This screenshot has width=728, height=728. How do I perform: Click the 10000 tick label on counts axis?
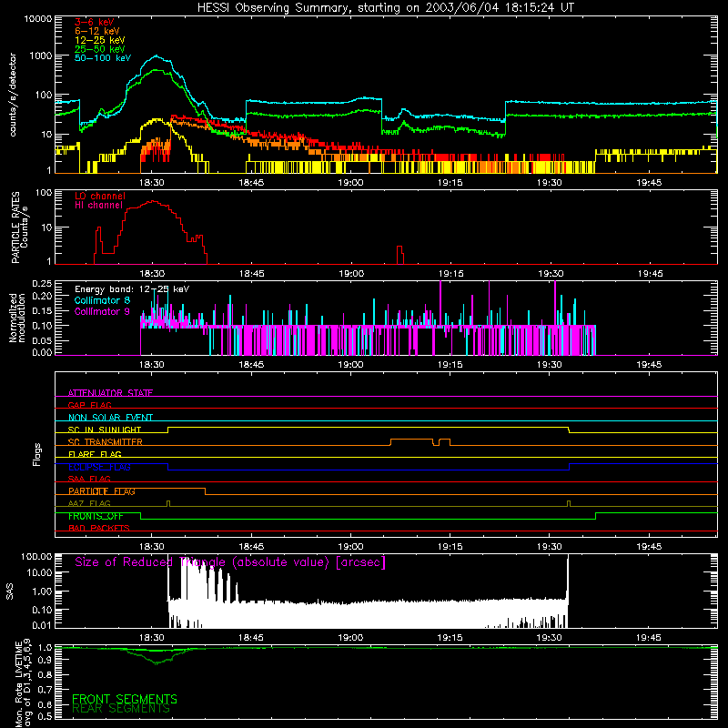pos(38,18)
